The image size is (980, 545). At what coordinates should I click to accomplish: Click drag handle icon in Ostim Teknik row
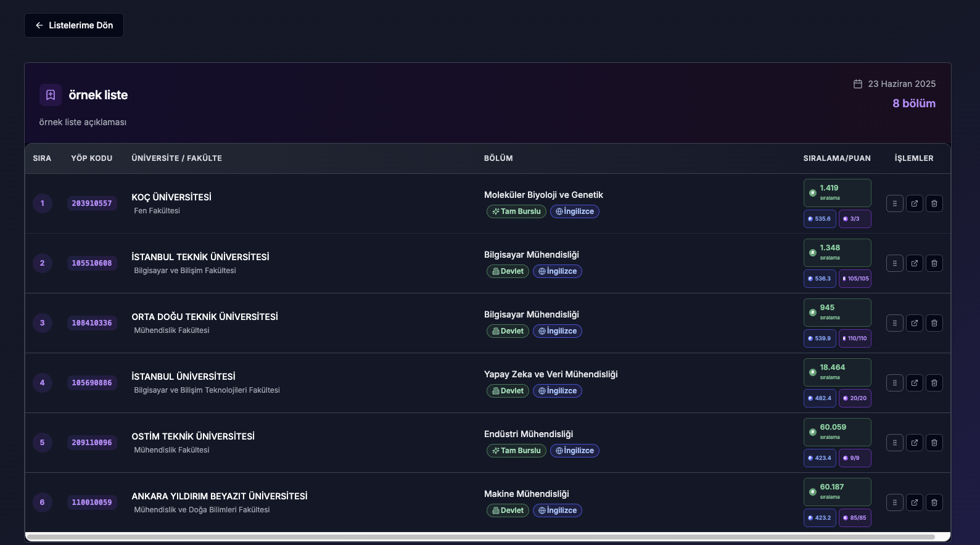point(895,443)
